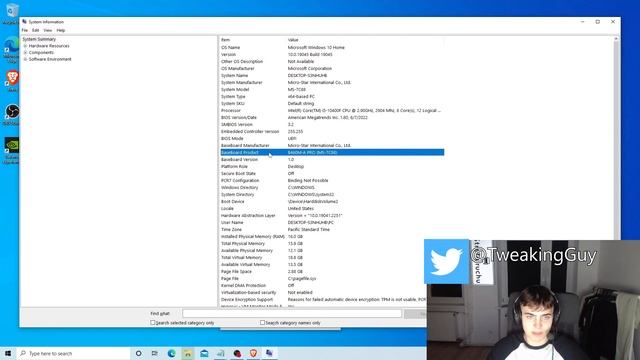Click the taskbar search box

[x=73, y=353]
